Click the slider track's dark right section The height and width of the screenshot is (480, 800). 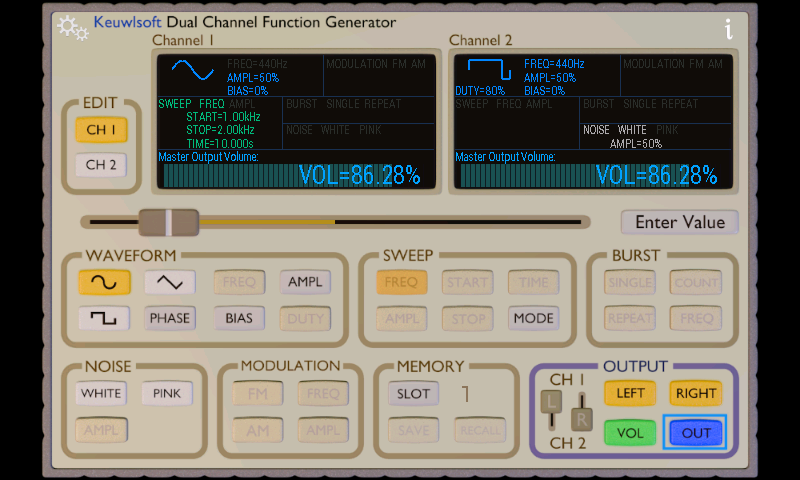pos(458,222)
